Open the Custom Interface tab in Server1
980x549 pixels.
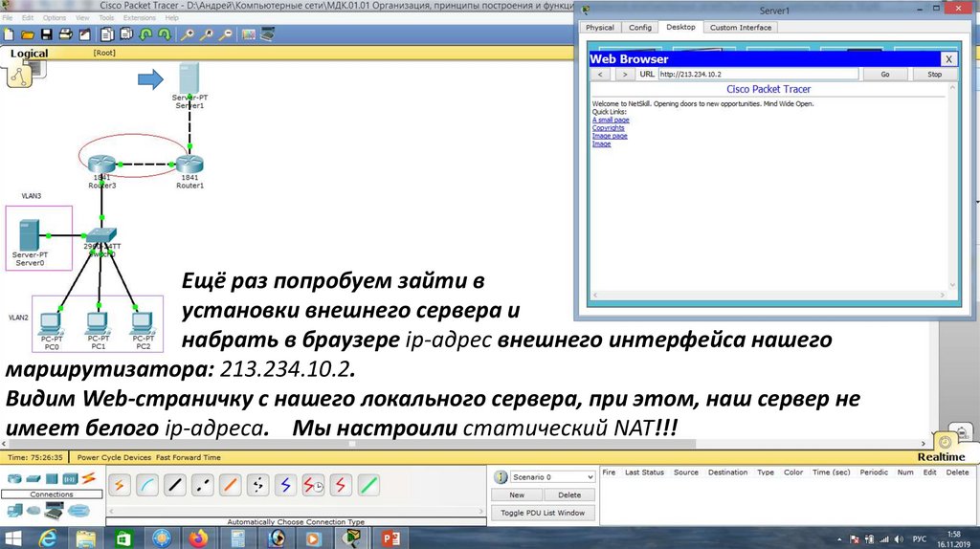click(741, 28)
